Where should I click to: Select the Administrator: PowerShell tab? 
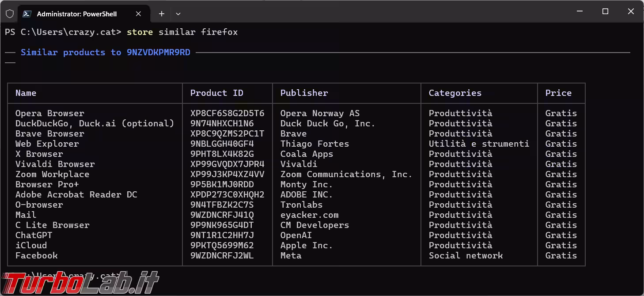77,14
